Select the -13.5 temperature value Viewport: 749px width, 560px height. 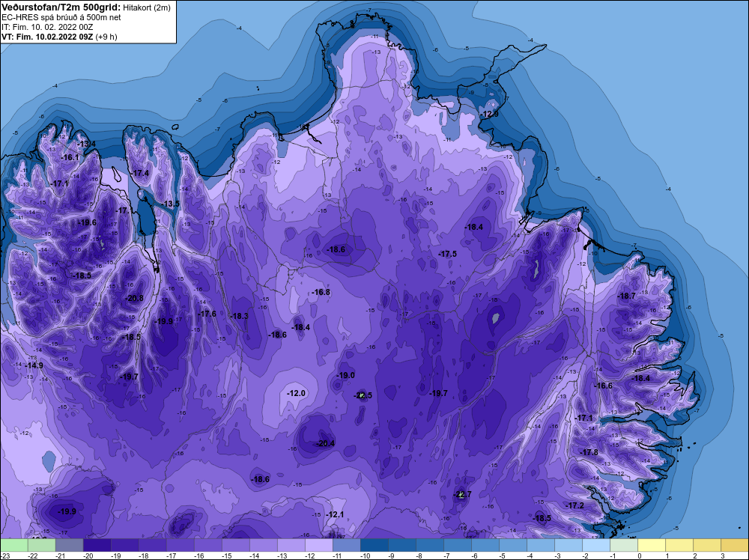(170, 204)
